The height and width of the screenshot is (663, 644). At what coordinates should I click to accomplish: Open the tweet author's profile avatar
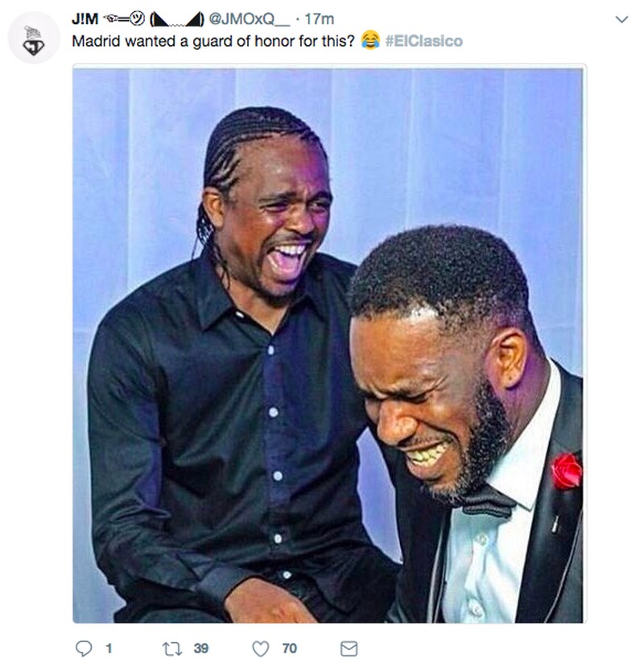tap(34, 38)
